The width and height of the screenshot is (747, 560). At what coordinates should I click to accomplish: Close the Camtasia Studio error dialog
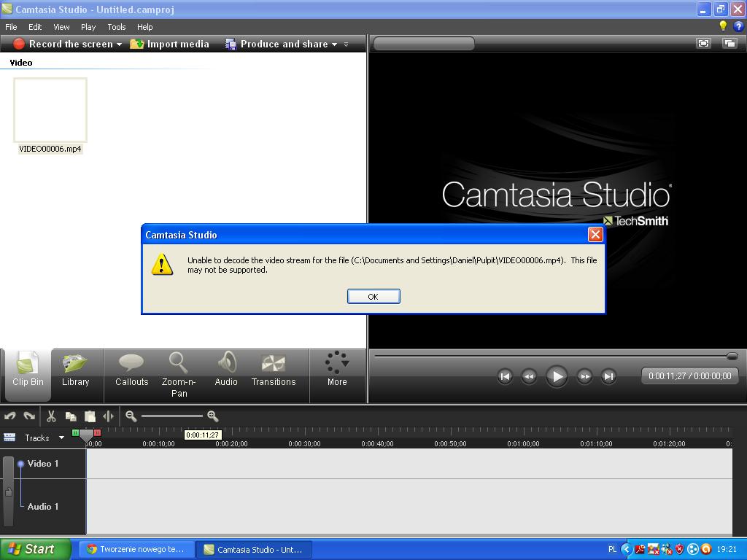pos(595,234)
